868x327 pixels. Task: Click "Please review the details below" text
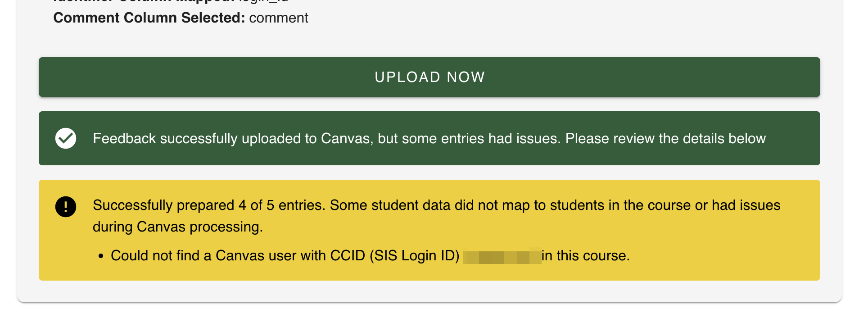[x=665, y=139]
